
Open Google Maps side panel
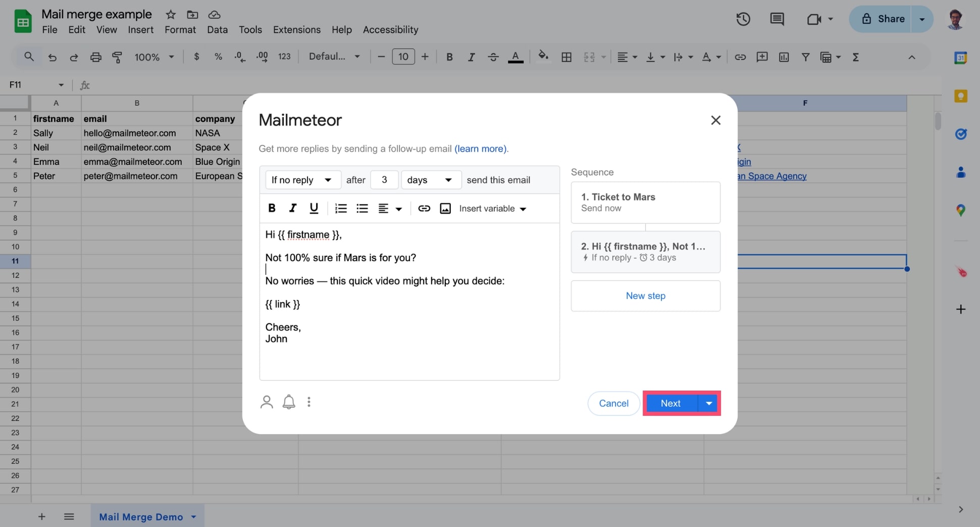tap(961, 210)
